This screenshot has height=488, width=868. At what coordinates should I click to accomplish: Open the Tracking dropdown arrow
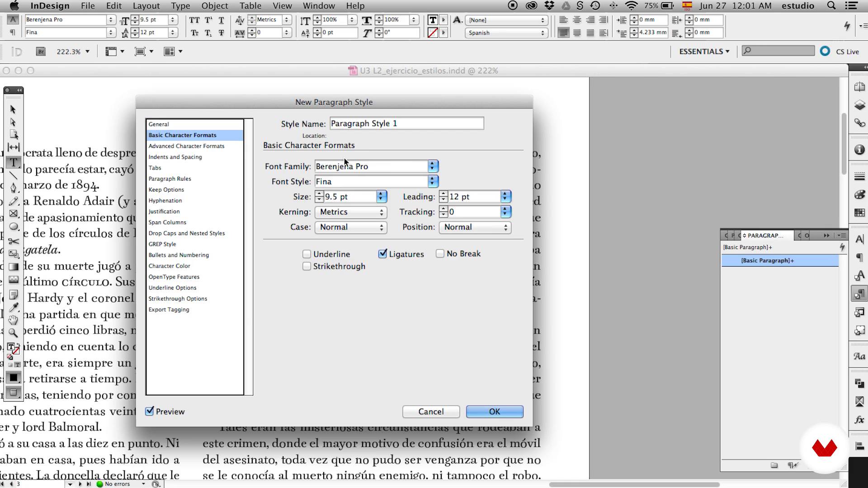(x=505, y=211)
